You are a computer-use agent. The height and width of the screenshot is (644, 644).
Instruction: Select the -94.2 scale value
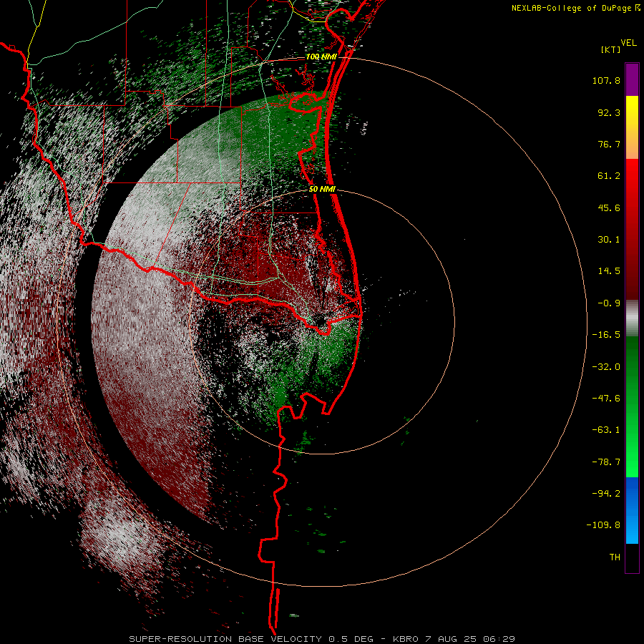606,494
